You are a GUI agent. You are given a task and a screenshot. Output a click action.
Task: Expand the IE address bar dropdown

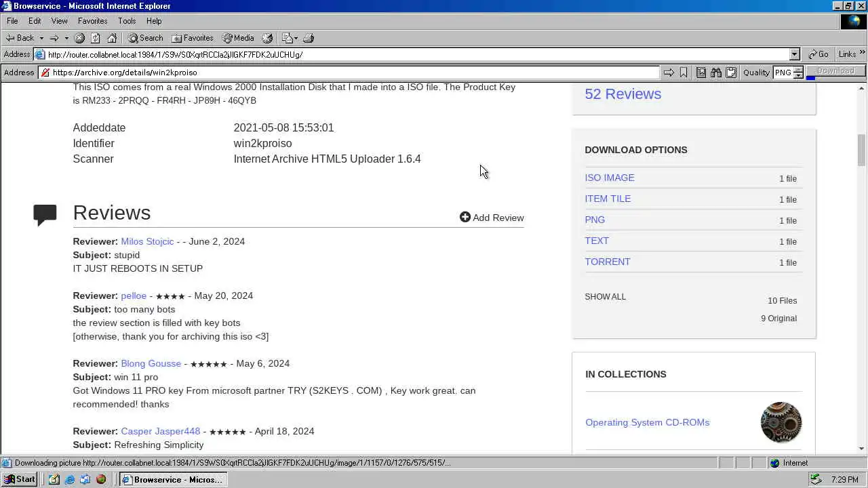tap(795, 54)
